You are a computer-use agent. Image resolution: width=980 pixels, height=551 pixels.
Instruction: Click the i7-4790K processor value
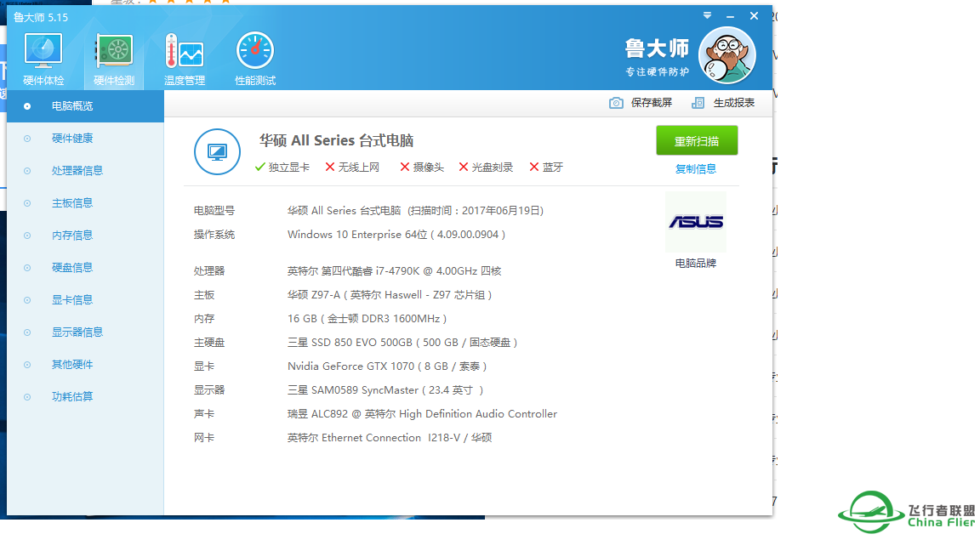(x=395, y=271)
